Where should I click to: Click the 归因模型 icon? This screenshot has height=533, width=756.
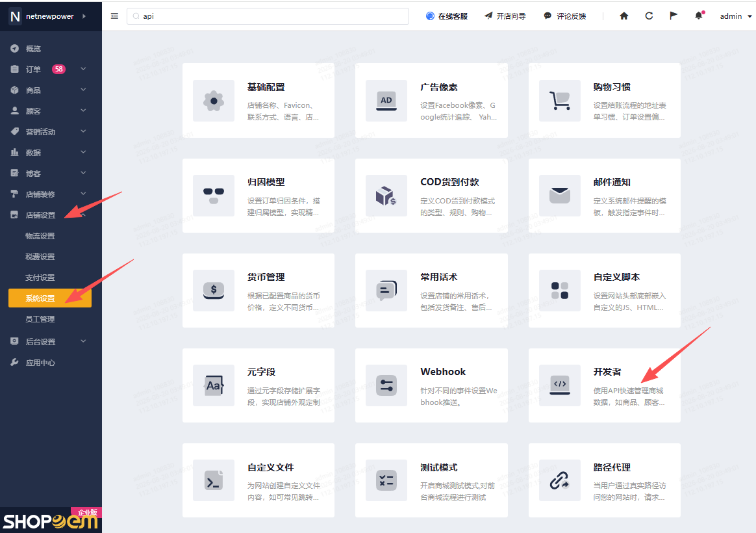tap(214, 196)
